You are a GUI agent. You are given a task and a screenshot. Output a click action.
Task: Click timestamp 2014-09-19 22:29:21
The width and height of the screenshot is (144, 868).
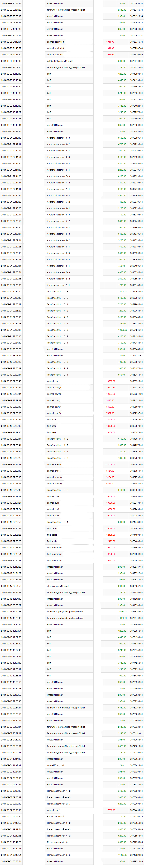[11, 419]
